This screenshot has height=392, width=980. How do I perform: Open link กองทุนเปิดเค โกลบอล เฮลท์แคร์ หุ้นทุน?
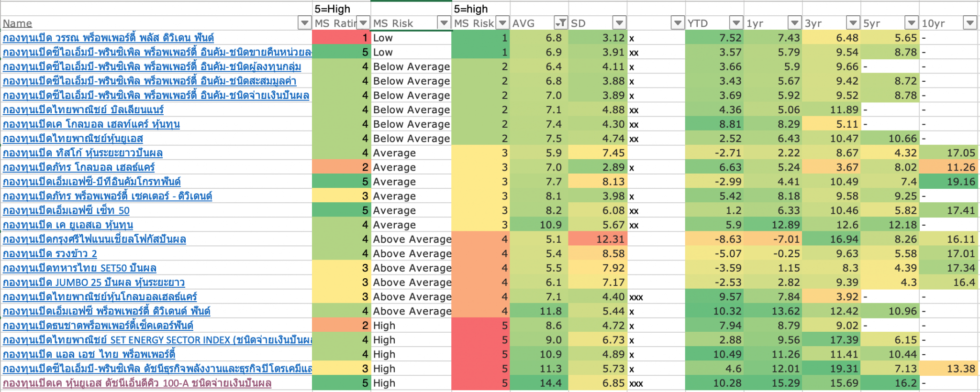point(91,124)
